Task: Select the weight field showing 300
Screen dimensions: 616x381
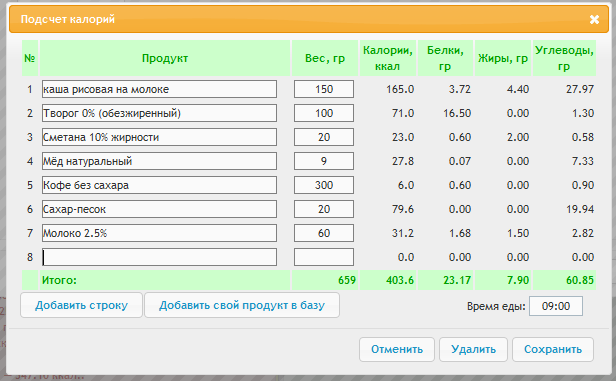Action: click(324, 185)
